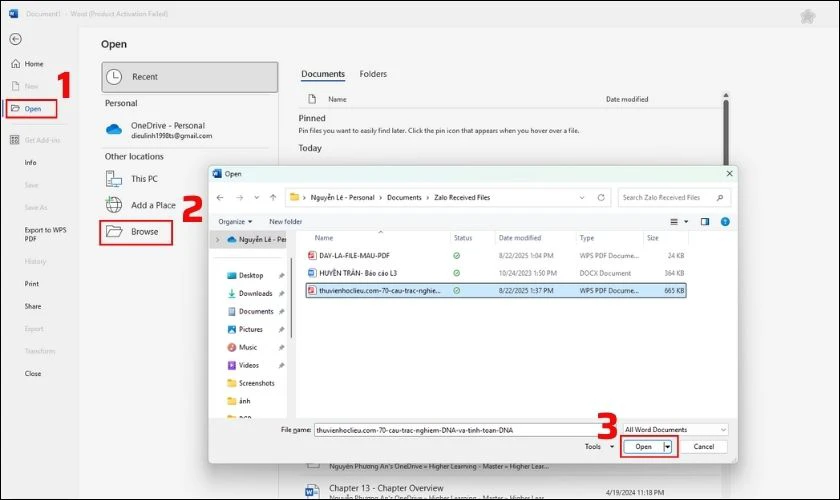Click Documents in the address breadcrumb
The width and height of the screenshot is (840, 500).
click(404, 197)
